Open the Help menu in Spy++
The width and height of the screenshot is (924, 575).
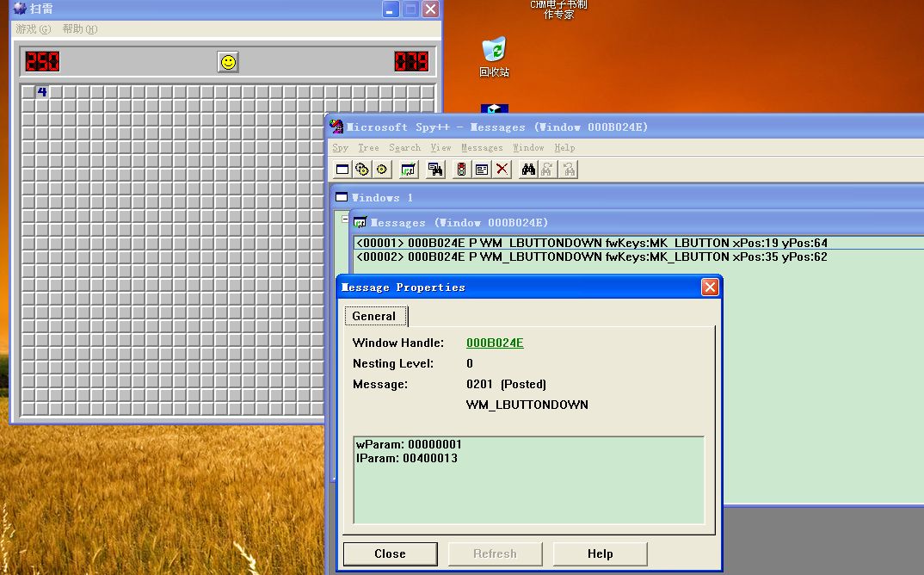pos(564,147)
